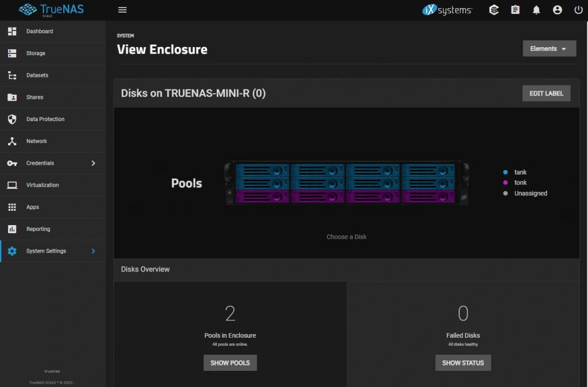
Task: Click the Dashboard sidebar icon
Action: [12, 32]
